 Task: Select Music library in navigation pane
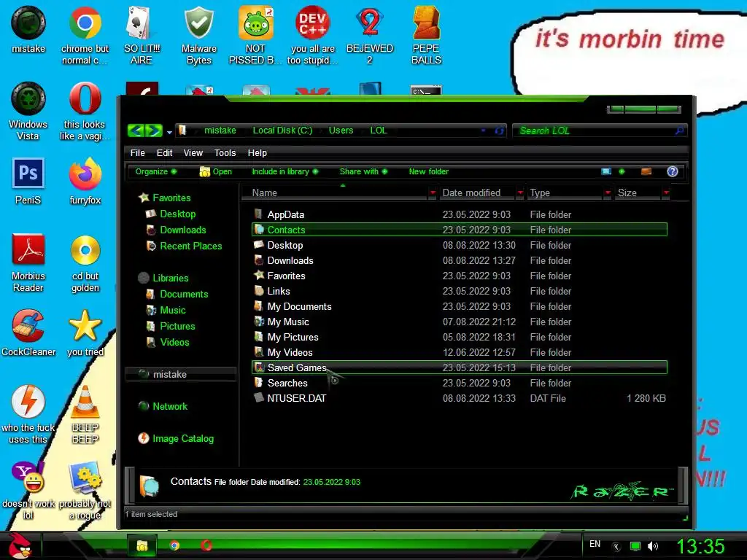(x=172, y=310)
